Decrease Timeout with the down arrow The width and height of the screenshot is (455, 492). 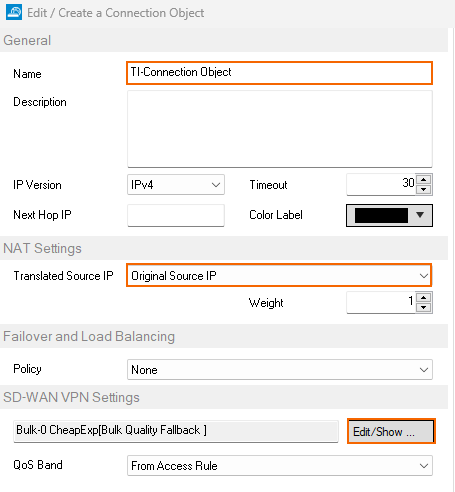point(424,189)
